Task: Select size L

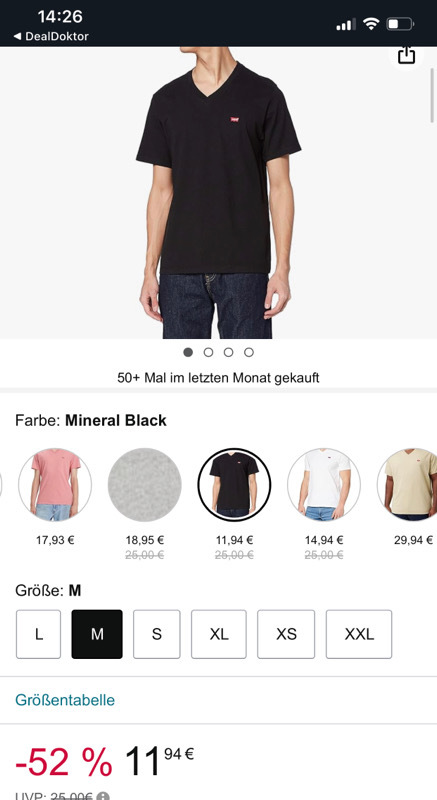Action: coord(38,634)
